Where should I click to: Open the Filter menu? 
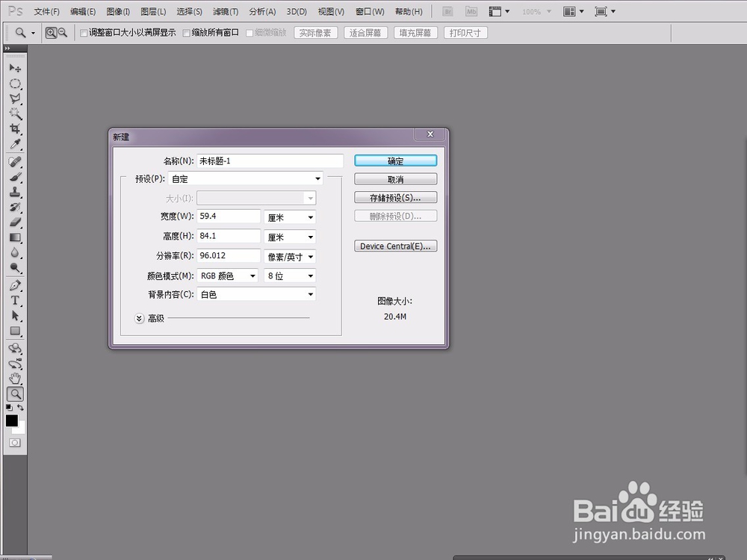226,11
